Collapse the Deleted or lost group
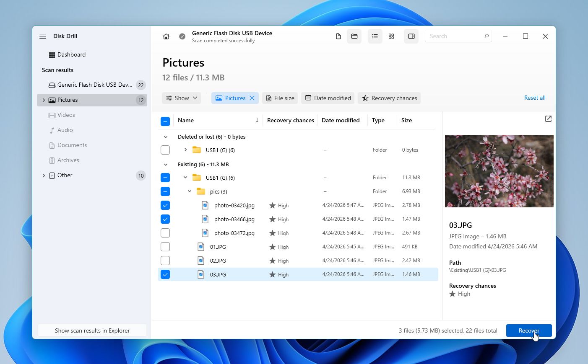 (x=166, y=137)
